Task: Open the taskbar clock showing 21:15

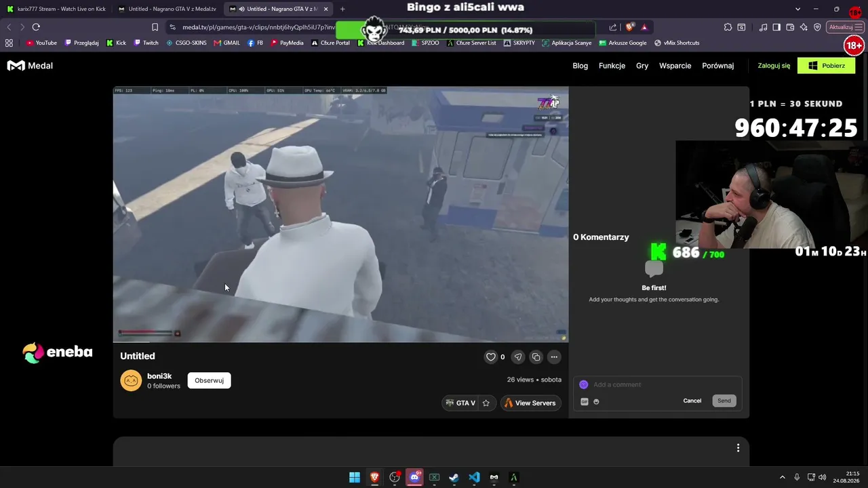Action: [846, 477]
